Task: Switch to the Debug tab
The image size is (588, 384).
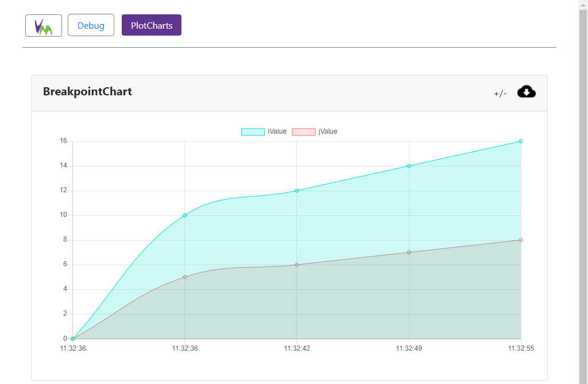Action: coord(91,25)
